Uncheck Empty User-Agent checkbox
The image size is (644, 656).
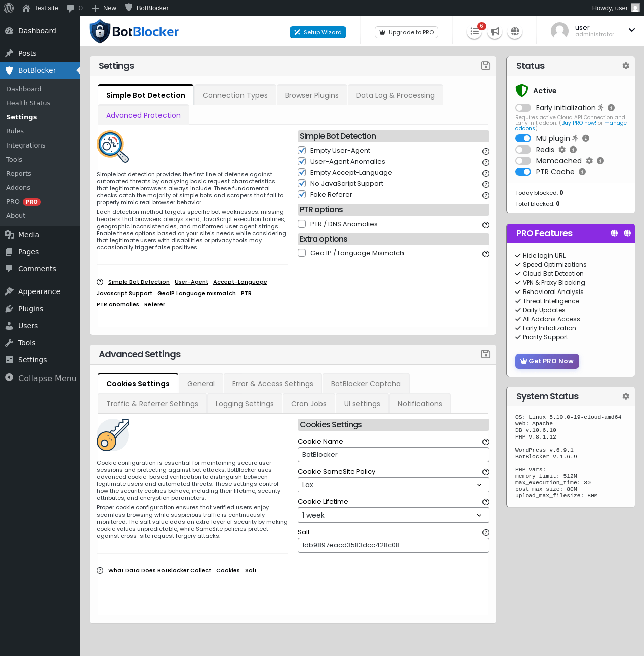click(x=302, y=150)
